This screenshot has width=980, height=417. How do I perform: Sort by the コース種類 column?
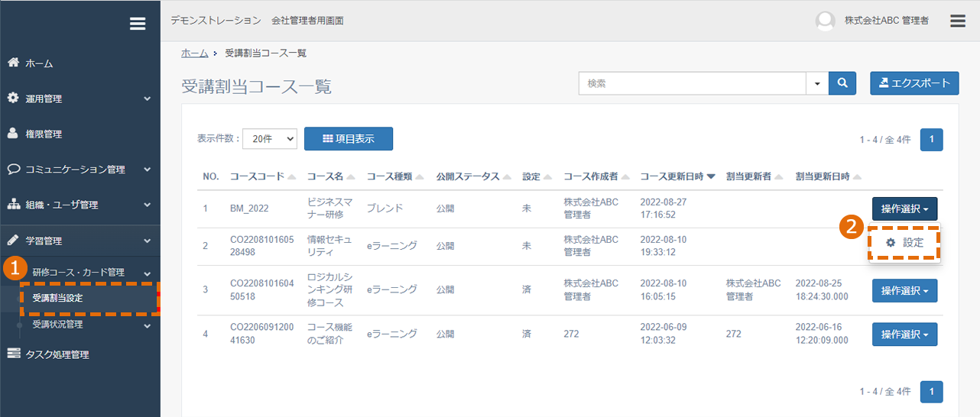click(x=395, y=176)
